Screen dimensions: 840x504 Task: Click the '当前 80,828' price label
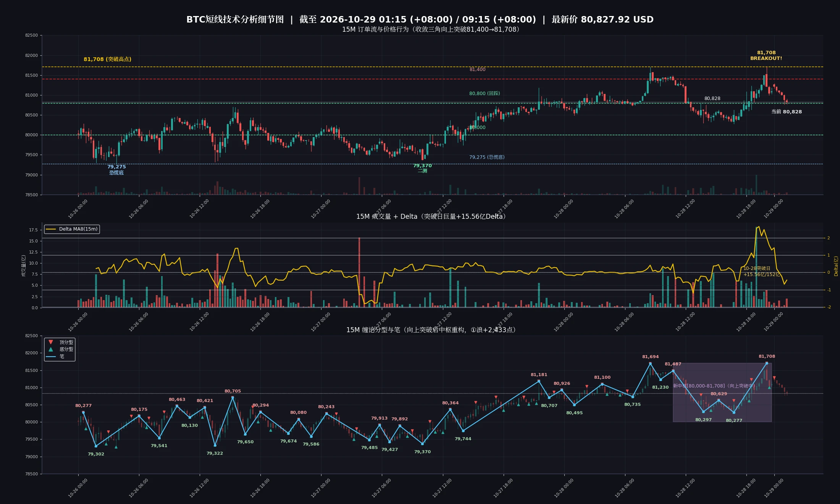coord(787,111)
